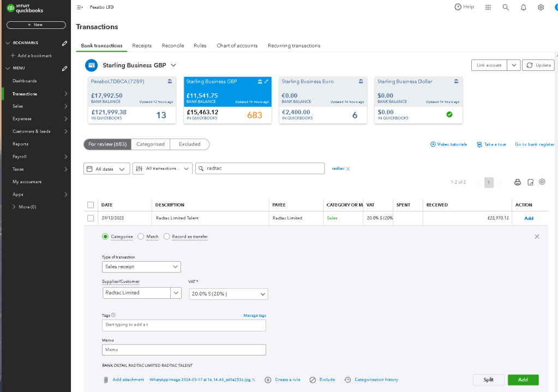Select the Categorise radio button

point(105,237)
